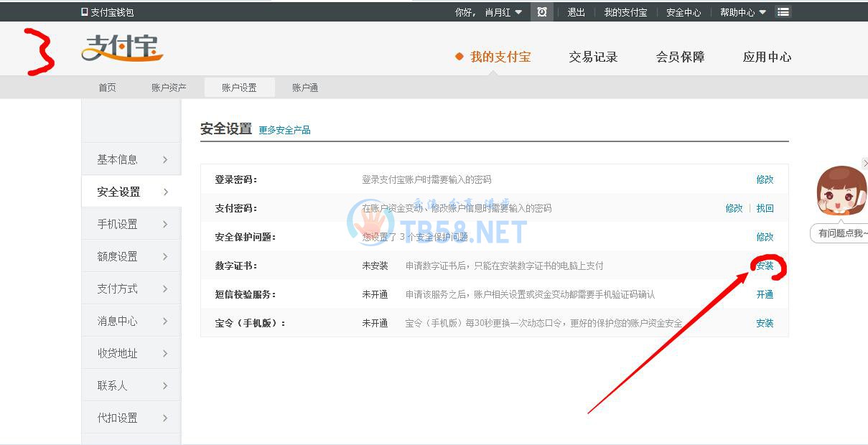Click the 登录密码 row label
Image resolution: width=868 pixels, height=445 pixels.
click(x=235, y=179)
